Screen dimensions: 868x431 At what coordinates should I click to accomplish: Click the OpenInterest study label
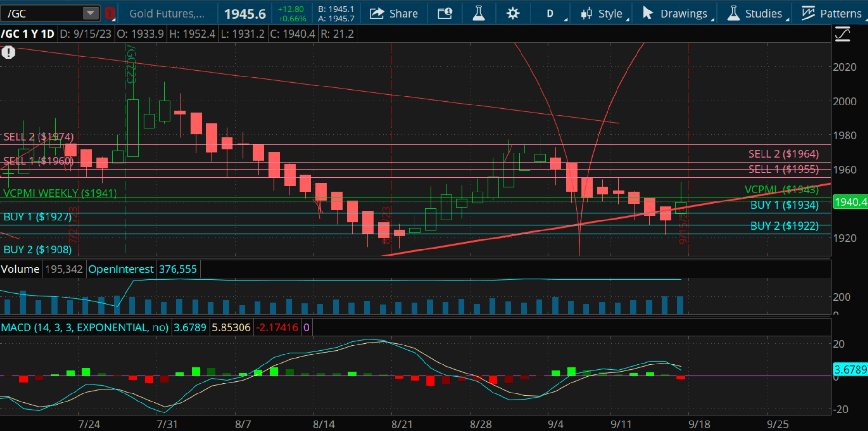tap(121, 269)
